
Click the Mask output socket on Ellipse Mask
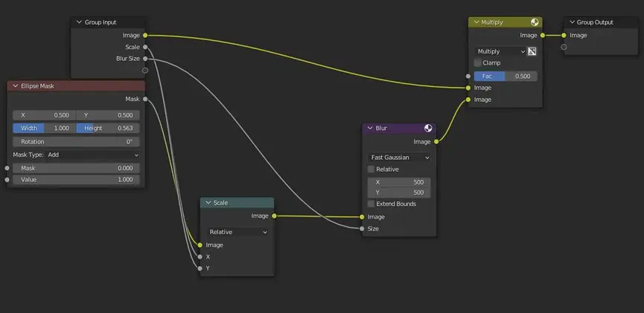click(145, 99)
